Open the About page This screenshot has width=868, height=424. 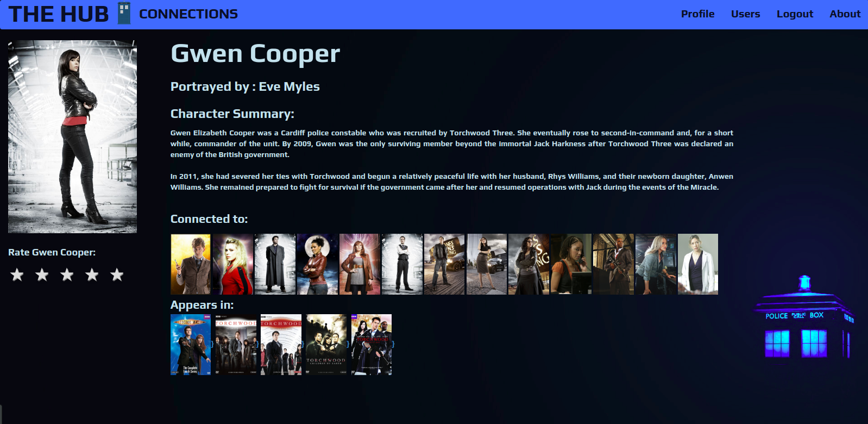click(845, 14)
